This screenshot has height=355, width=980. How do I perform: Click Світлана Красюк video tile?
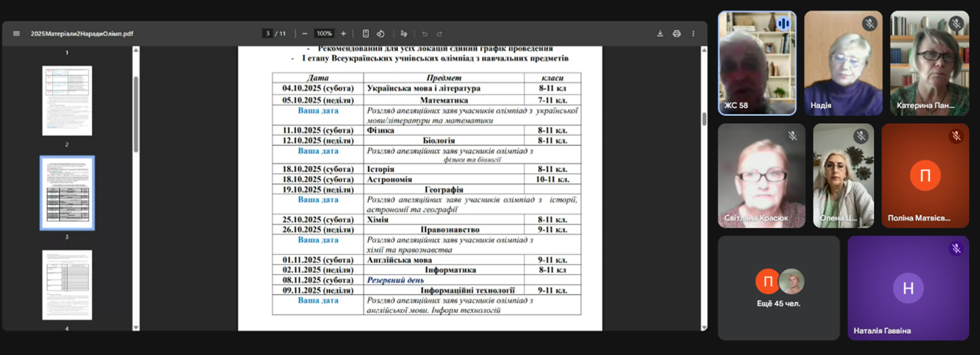pyautogui.click(x=762, y=175)
